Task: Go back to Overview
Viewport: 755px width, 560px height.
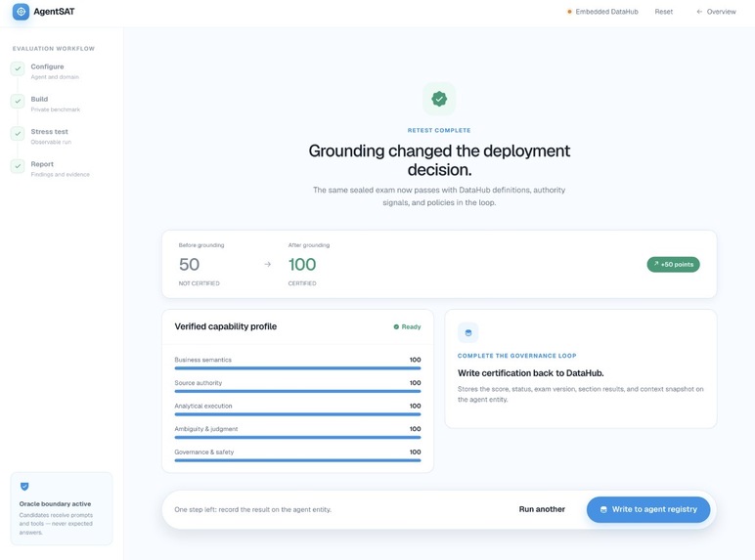Action: (x=716, y=12)
